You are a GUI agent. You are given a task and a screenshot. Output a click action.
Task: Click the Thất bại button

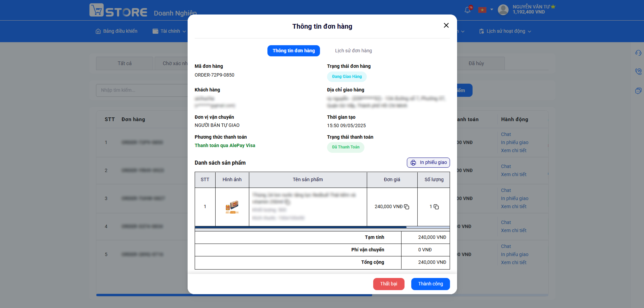[x=389, y=284]
